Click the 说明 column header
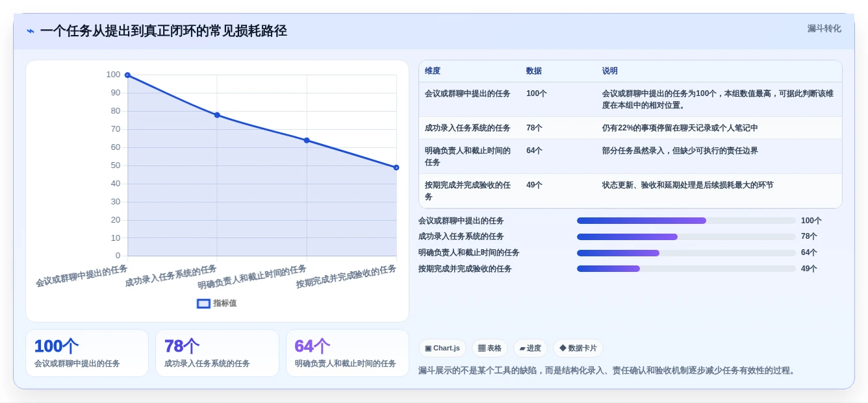Screen dimensions: 868x403 610,71
